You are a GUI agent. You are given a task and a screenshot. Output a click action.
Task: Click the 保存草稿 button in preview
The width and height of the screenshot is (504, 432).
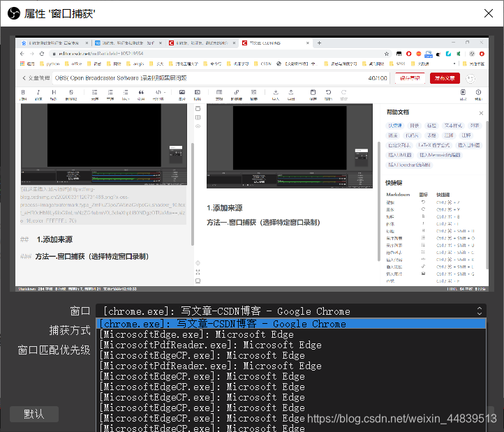tap(410, 78)
